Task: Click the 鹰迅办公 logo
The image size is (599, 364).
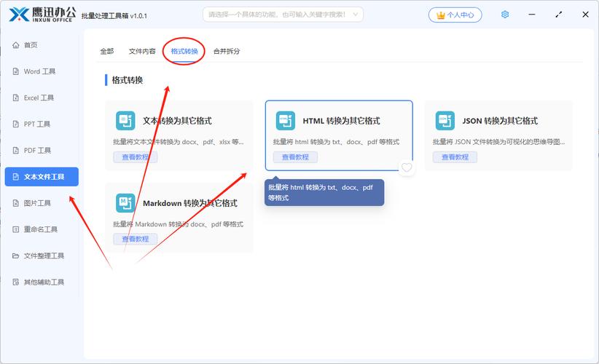Action: 42,15
